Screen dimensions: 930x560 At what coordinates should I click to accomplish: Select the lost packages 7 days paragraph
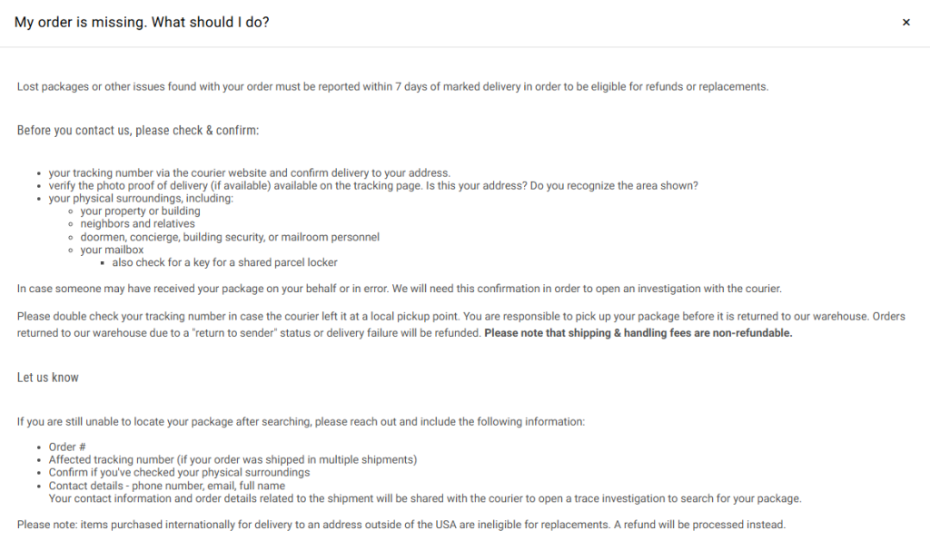pos(392,87)
